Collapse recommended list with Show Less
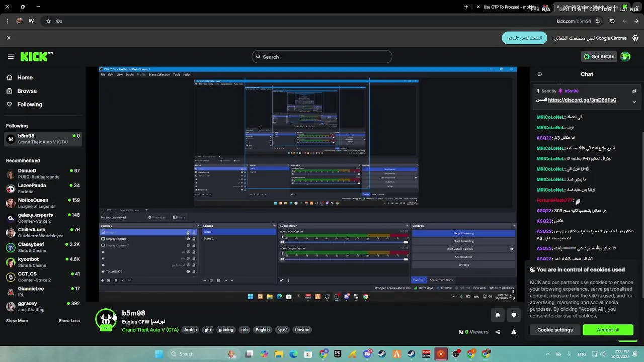This screenshot has width=644, height=362. tap(69, 321)
